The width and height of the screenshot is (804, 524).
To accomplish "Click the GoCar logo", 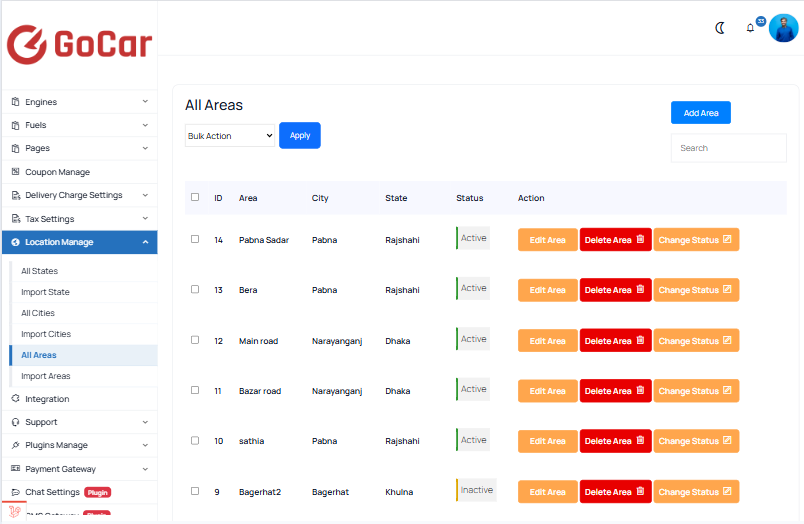I will point(79,44).
